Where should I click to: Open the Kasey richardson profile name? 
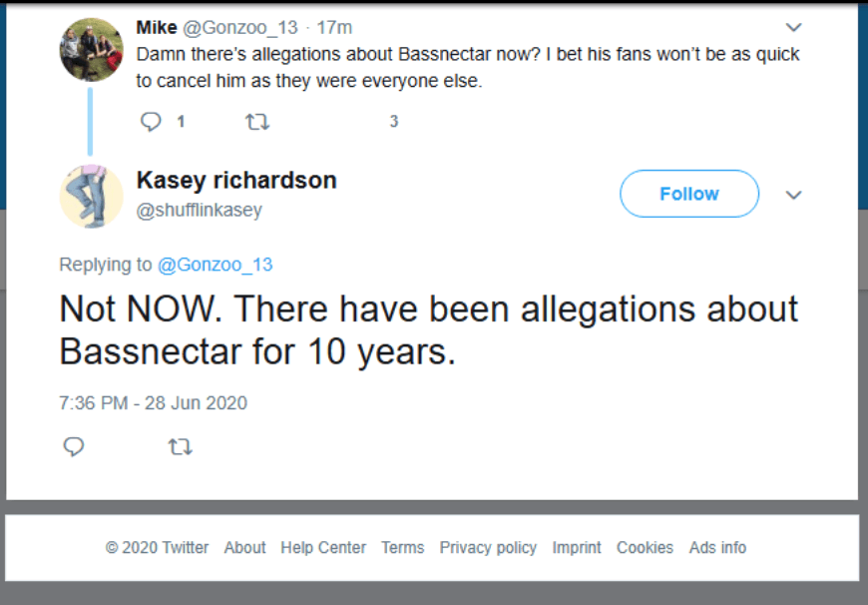pos(236,181)
